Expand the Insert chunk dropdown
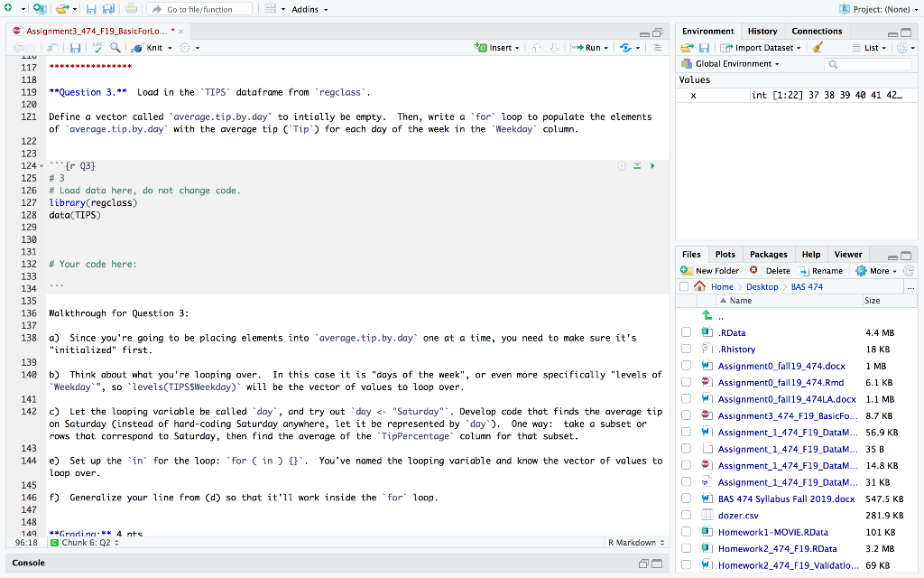 (x=497, y=48)
